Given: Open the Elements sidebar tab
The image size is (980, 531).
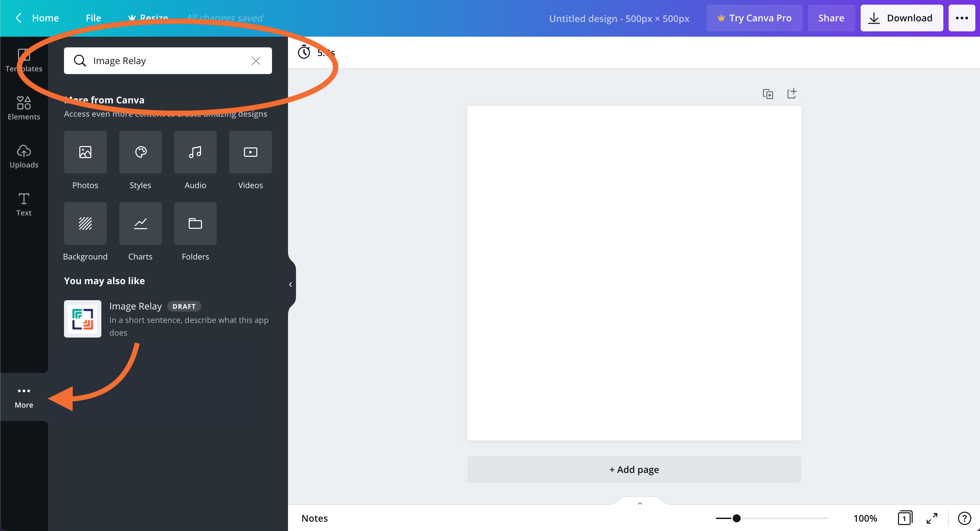Looking at the screenshot, I should pos(24,108).
